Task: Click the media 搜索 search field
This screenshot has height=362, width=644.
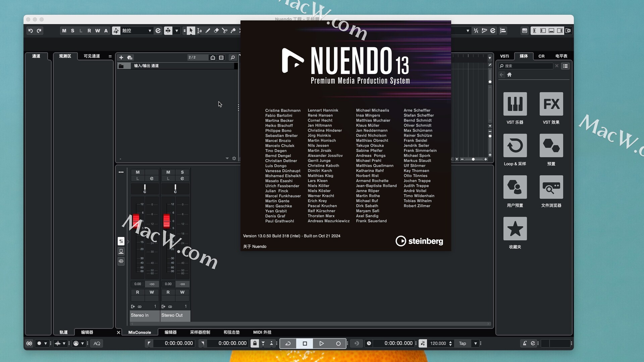Action: [526, 66]
